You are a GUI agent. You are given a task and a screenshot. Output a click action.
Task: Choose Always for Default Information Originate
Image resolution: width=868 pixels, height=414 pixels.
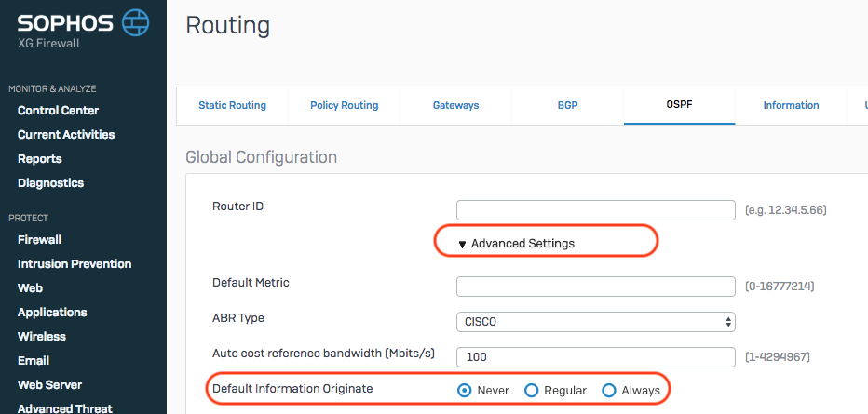609,390
